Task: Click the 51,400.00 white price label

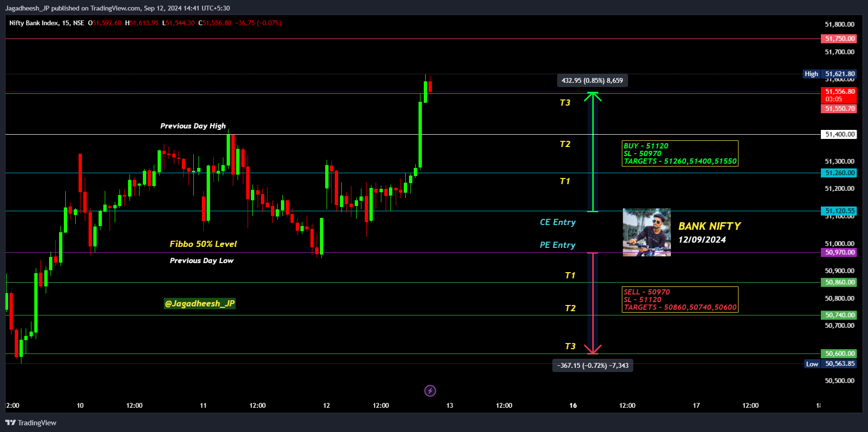Action: click(x=839, y=134)
